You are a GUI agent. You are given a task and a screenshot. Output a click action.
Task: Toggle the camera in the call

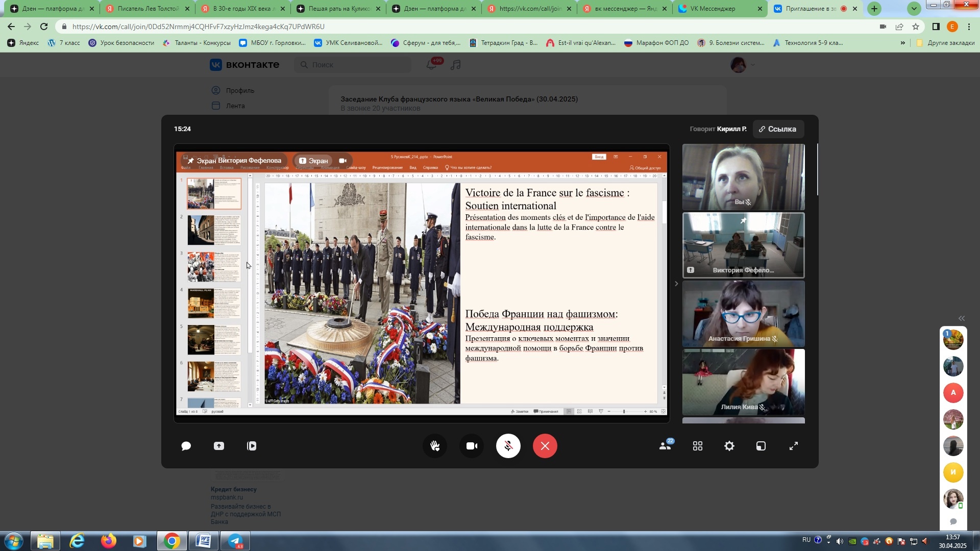(472, 446)
